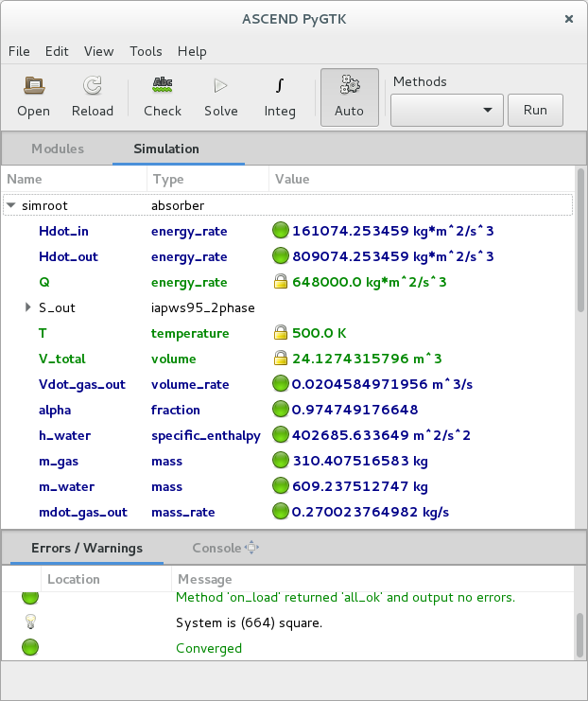Click the Check toolbar icon
The width and height of the screenshot is (588, 701).
coord(163,87)
